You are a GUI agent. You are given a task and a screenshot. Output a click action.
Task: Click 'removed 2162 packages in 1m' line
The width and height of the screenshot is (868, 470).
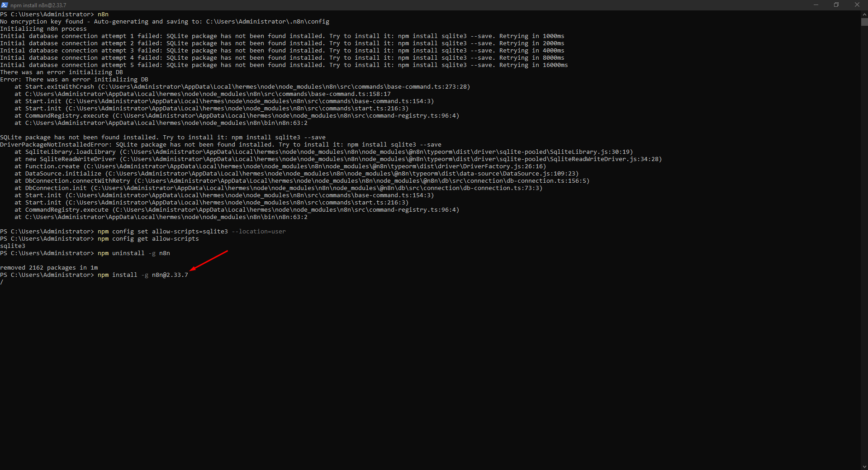49,268
